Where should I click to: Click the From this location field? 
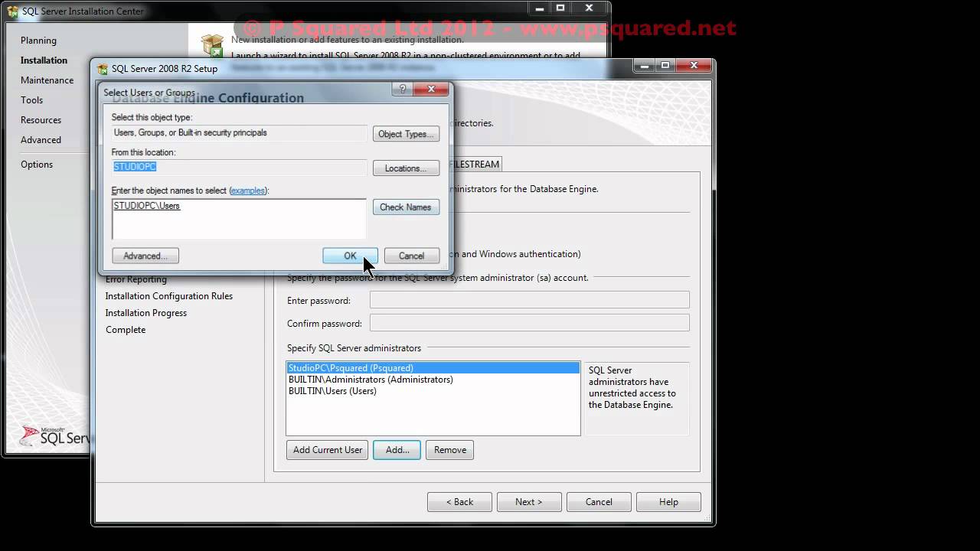coord(239,167)
